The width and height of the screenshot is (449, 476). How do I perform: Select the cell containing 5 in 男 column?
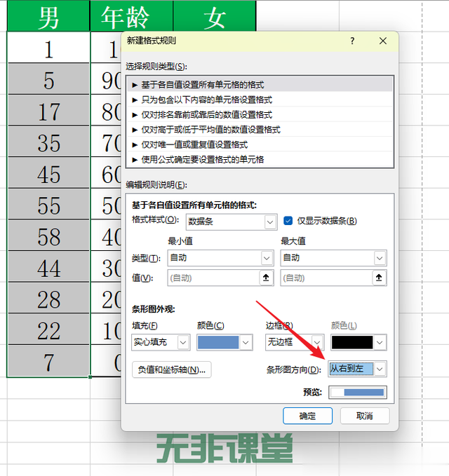(x=48, y=79)
